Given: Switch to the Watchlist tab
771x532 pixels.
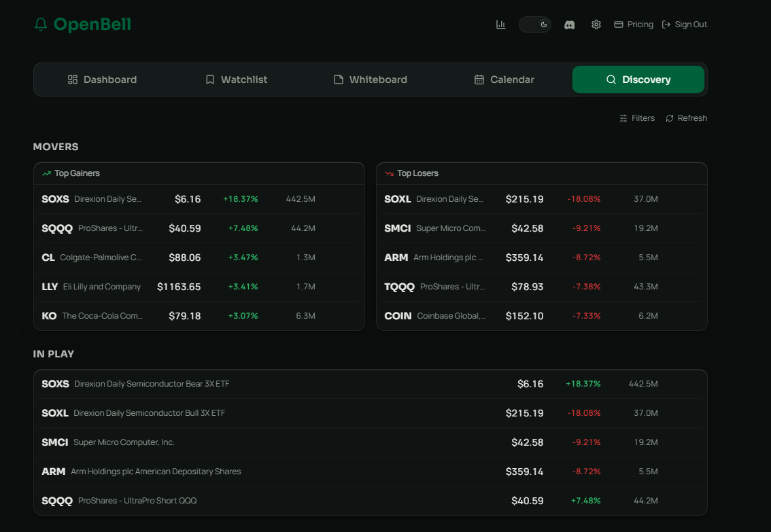Looking at the screenshot, I should pos(236,79).
